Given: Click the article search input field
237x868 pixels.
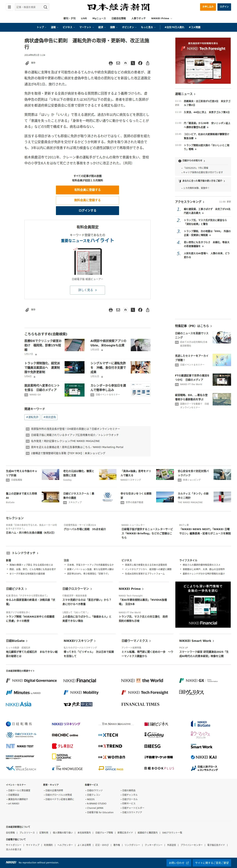Looking at the screenshot, I should point(29,7).
